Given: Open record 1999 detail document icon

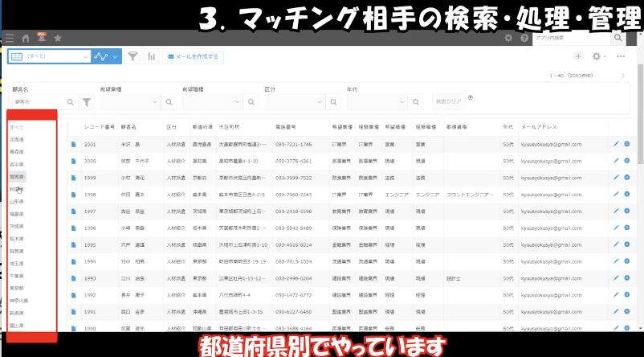Looking at the screenshot, I should (73, 178).
